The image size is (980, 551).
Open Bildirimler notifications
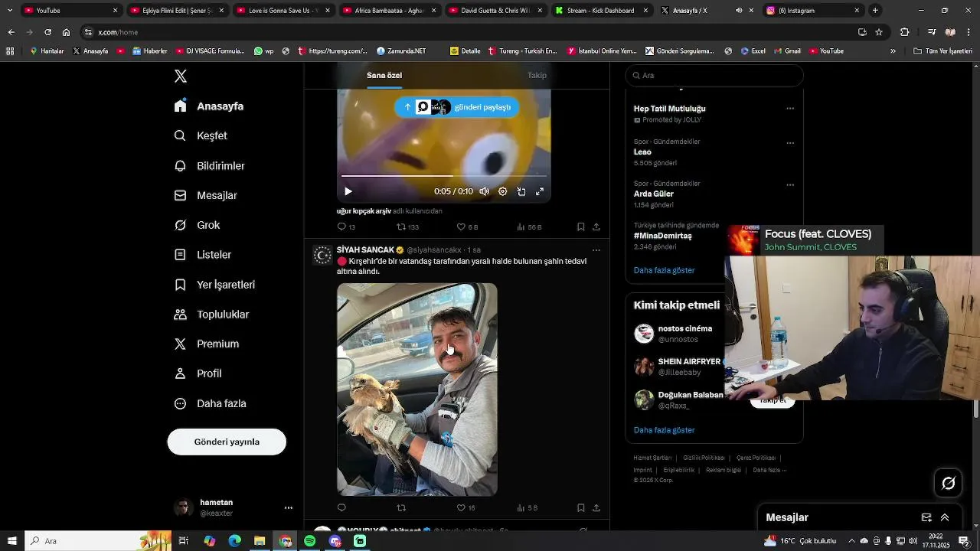coord(210,165)
